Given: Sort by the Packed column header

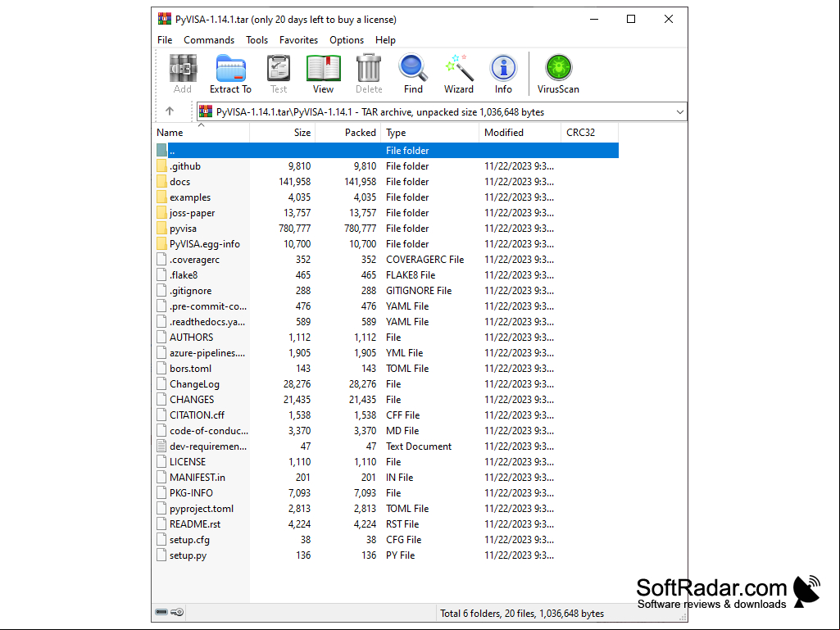Looking at the screenshot, I should [x=348, y=133].
